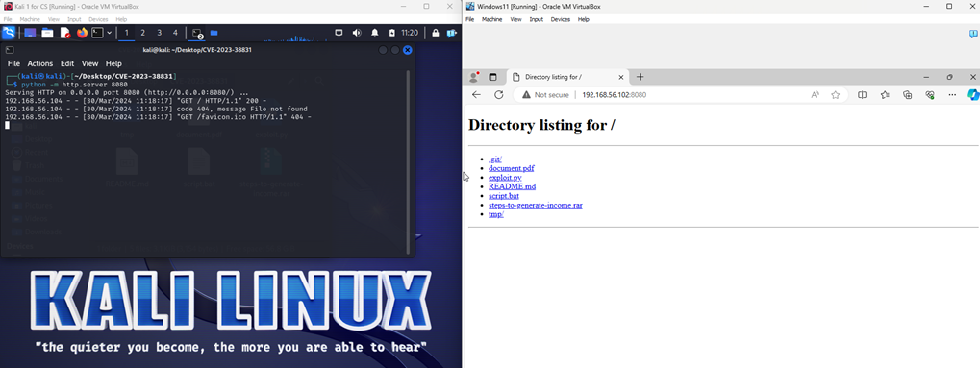Click the Not secure warning indicator
This screenshot has height=368, width=980.
[x=545, y=95]
